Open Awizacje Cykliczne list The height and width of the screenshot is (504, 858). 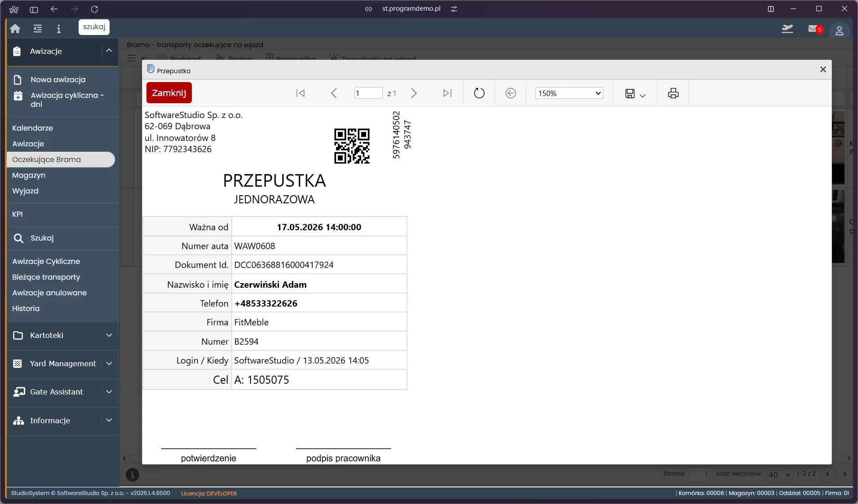pos(46,261)
